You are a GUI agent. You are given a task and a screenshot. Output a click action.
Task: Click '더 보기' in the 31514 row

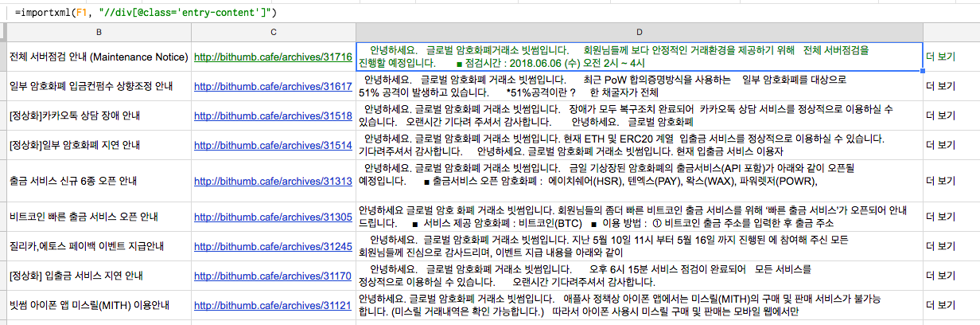[941, 145]
